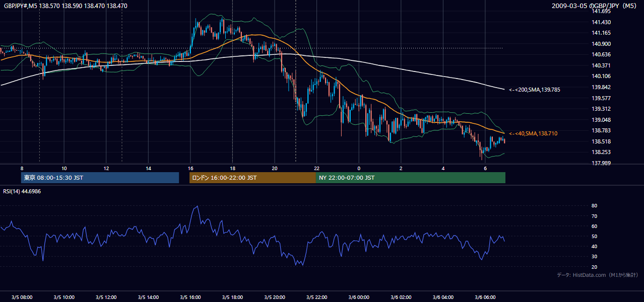The width and height of the screenshot is (644, 302).
Task: Select the 東京 08:00-15:30 JST session bar
Action: (100, 178)
